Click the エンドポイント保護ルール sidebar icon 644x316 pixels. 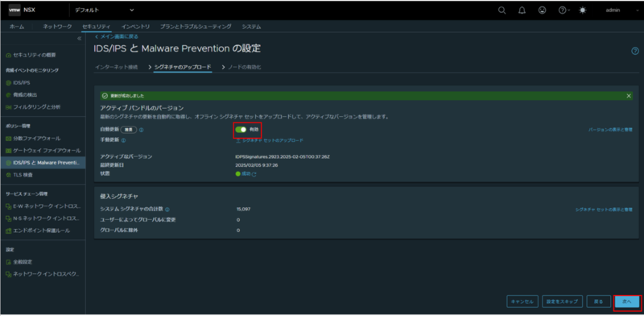(9, 231)
